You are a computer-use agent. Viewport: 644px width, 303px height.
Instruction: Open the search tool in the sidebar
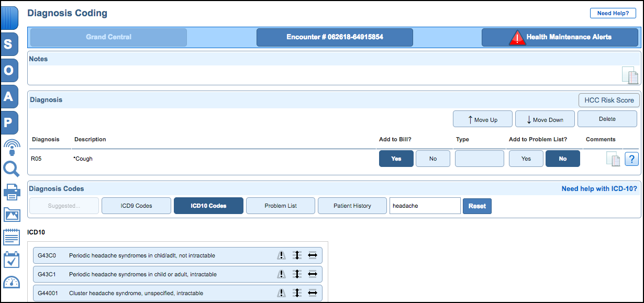pyautogui.click(x=10, y=169)
